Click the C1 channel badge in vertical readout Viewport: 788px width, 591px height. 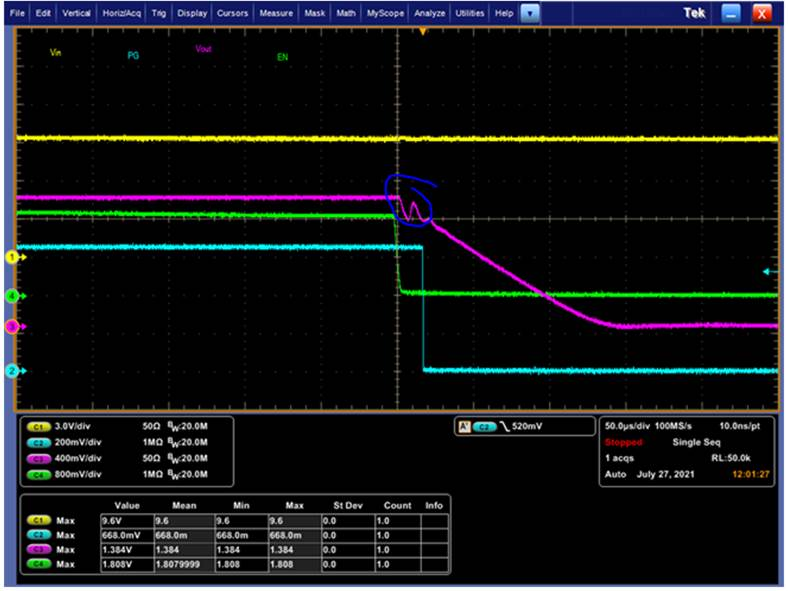[37, 426]
